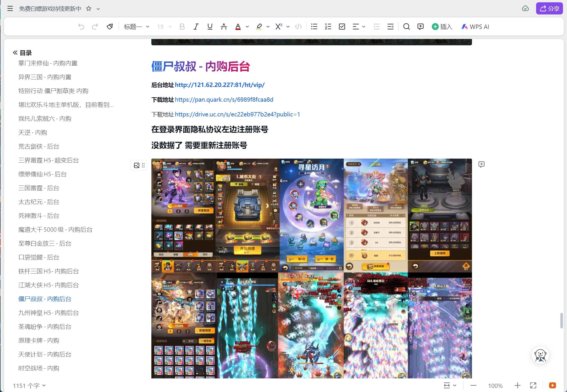Viewport: 567px width, 392px height.
Task: Open the 标题一 heading style dropdown
Action: click(x=136, y=27)
